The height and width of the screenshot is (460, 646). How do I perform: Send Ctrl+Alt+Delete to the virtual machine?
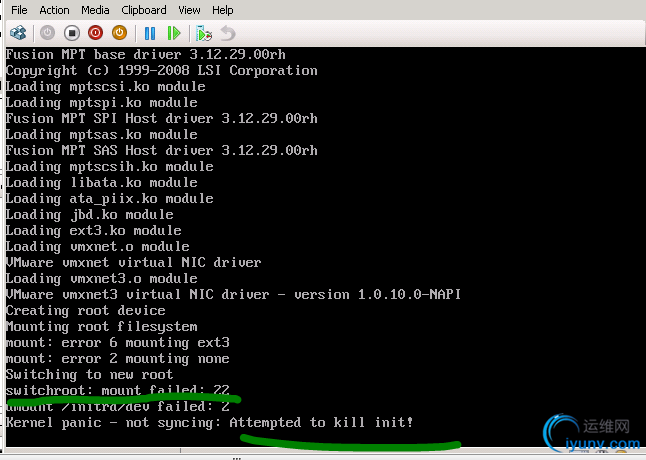point(18,33)
